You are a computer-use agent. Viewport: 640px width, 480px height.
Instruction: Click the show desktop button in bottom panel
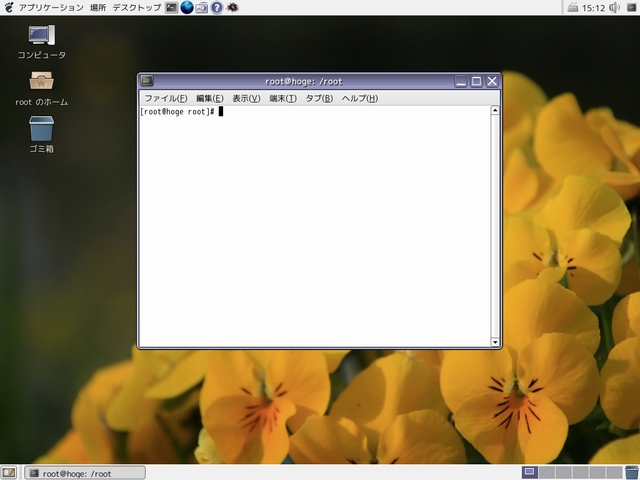pos(9,473)
